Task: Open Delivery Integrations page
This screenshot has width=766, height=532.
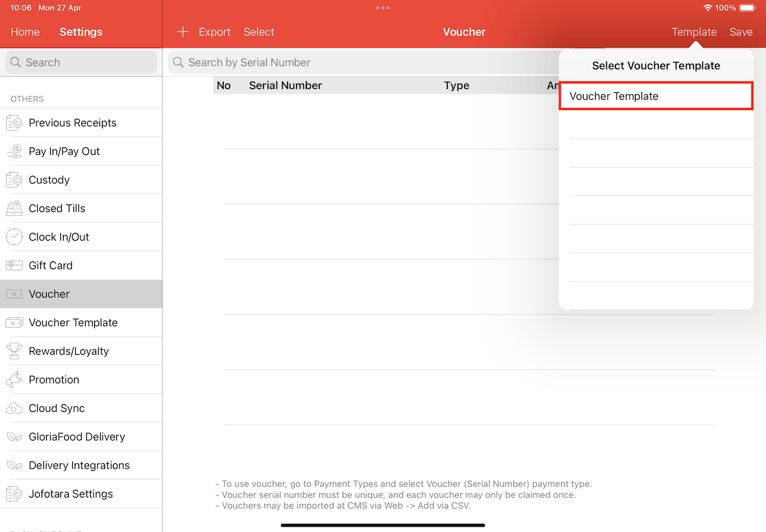Action: [81, 466]
